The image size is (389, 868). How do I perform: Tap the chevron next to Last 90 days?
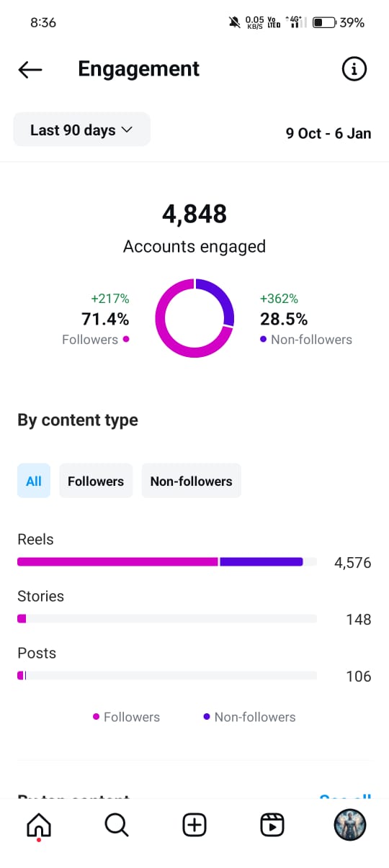(127, 130)
